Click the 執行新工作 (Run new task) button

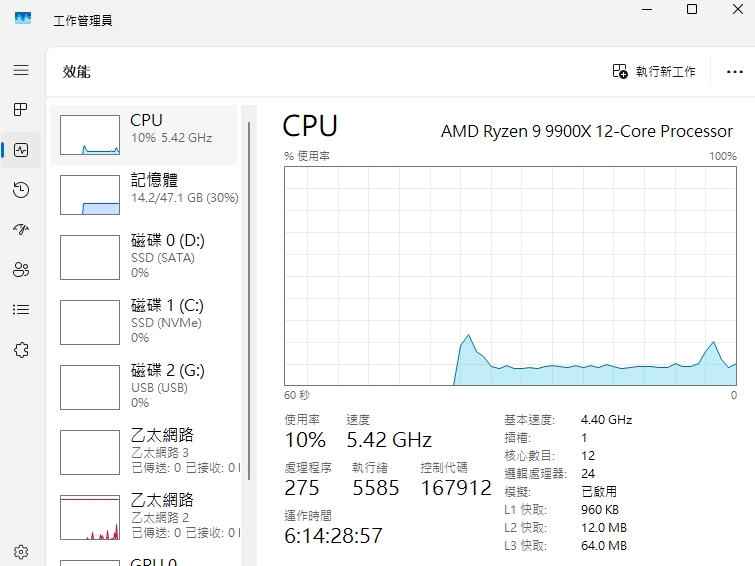click(x=654, y=72)
